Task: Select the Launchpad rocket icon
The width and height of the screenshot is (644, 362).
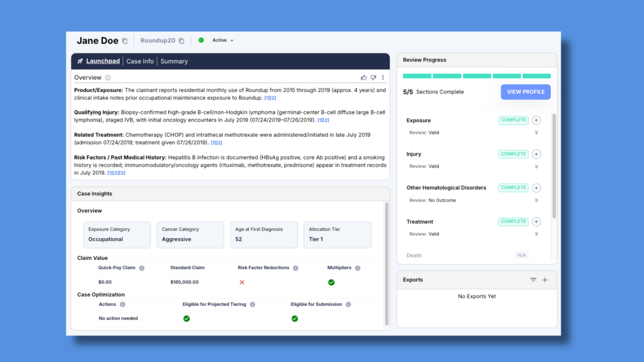Action: tap(79, 61)
